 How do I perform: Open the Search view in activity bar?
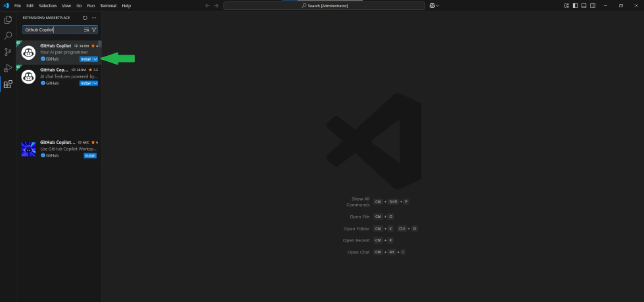[x=8, y=36]
